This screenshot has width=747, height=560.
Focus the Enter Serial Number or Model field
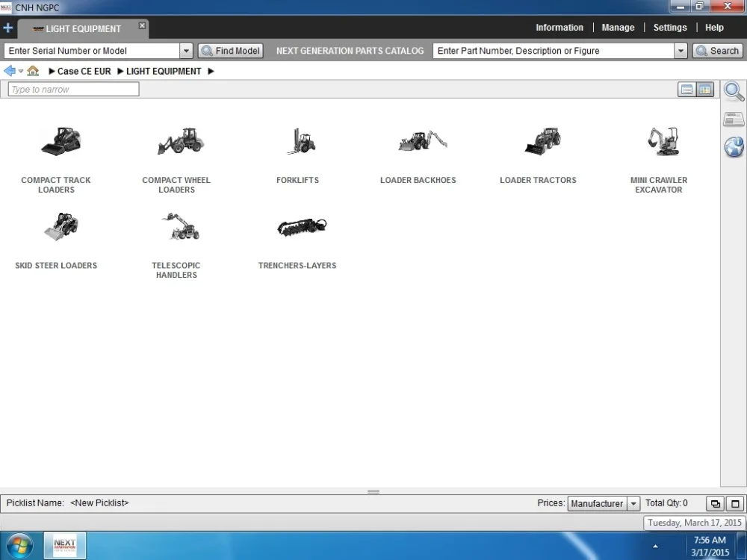tap(92, 51)
